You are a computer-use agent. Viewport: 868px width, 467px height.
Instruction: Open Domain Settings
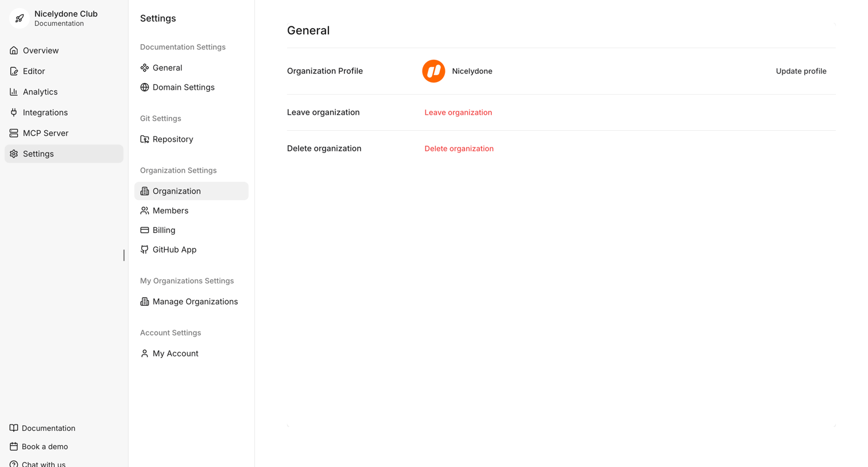[x=191, y=87]
